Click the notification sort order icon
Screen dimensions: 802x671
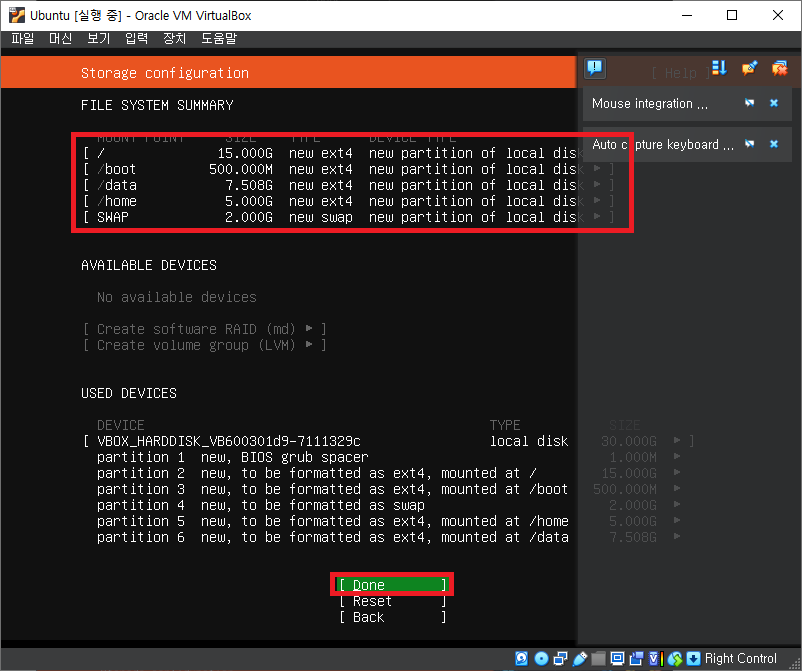(x=719, y=68)
